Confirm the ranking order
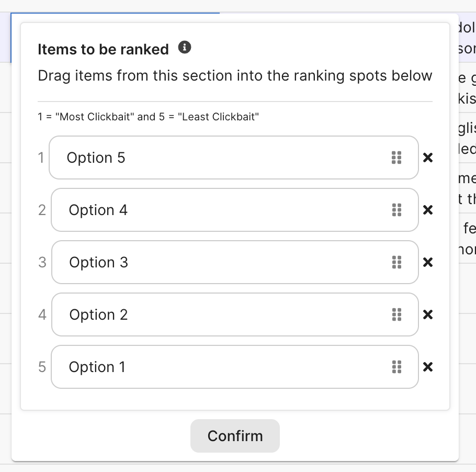Image resolution: width=476 pixels, height=472 pixels. tap(235, 436)
